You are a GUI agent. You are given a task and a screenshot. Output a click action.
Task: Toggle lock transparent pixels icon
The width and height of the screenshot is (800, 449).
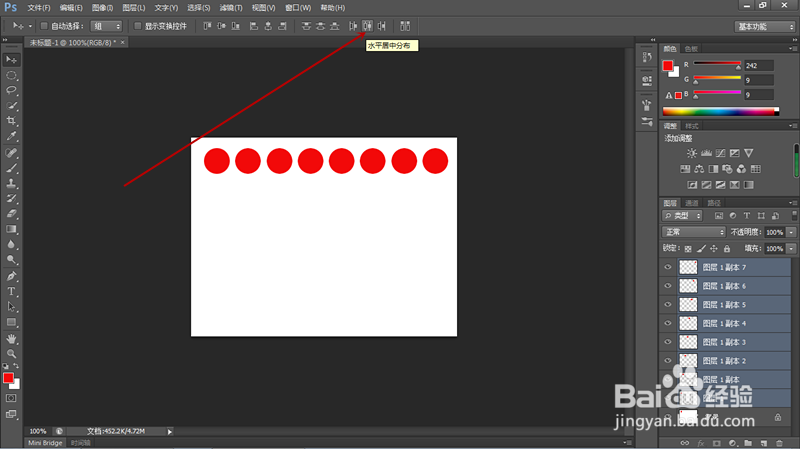688,248
